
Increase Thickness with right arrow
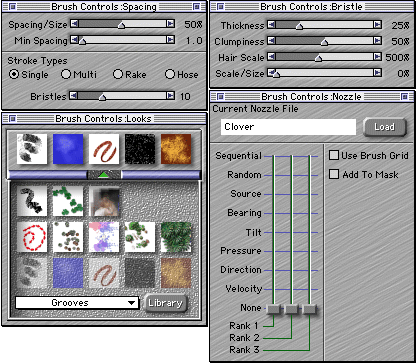tap(377, 24)
